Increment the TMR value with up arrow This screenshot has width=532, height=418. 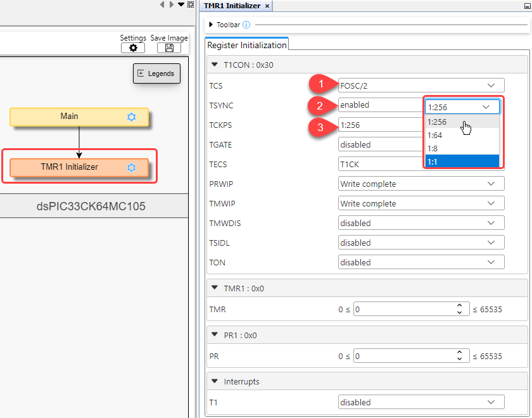click(459, 306)
